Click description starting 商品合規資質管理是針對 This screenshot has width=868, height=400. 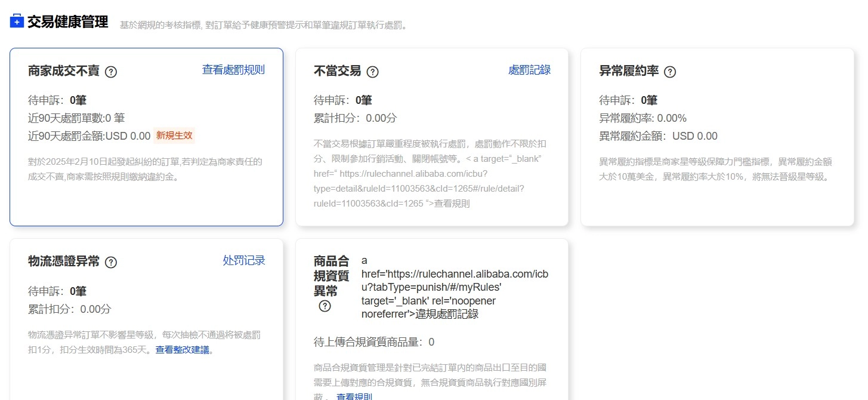430,381
